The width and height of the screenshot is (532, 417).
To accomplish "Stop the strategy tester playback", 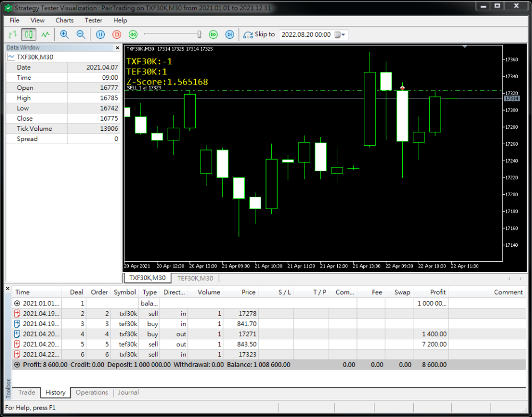I will (x=115, y=34).
